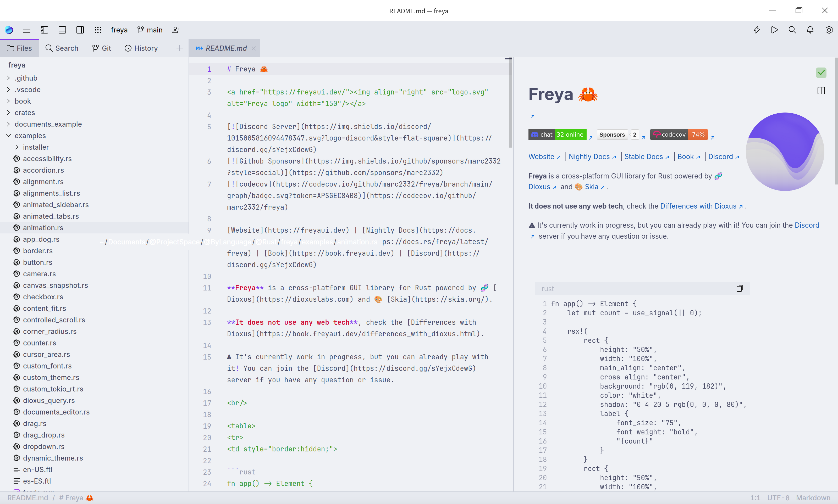Open the Skia link
The height and width of the screenshot is (504, 838).
(595, 187)
